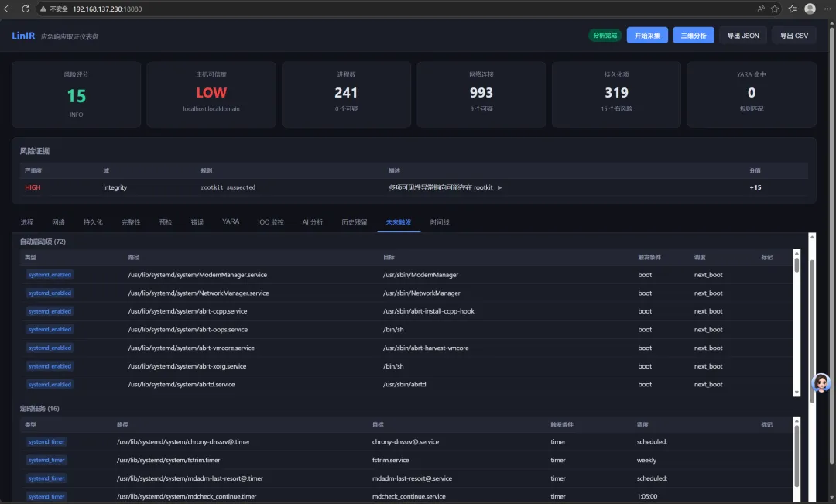Switch to the 进程 tab
This screenshot has height=504, width=836.
tap(26, 222)
